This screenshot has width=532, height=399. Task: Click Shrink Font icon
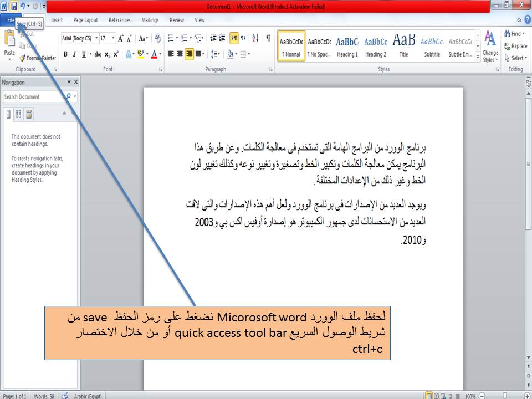129,38
